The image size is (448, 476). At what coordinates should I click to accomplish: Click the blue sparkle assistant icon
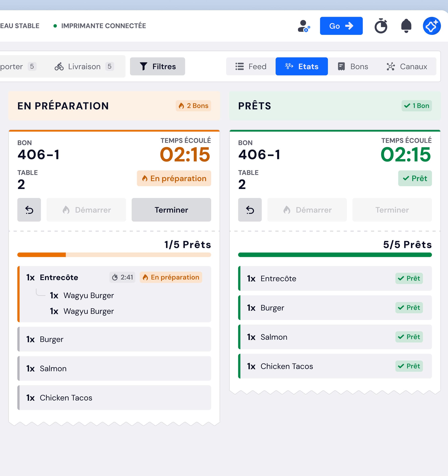432,26
